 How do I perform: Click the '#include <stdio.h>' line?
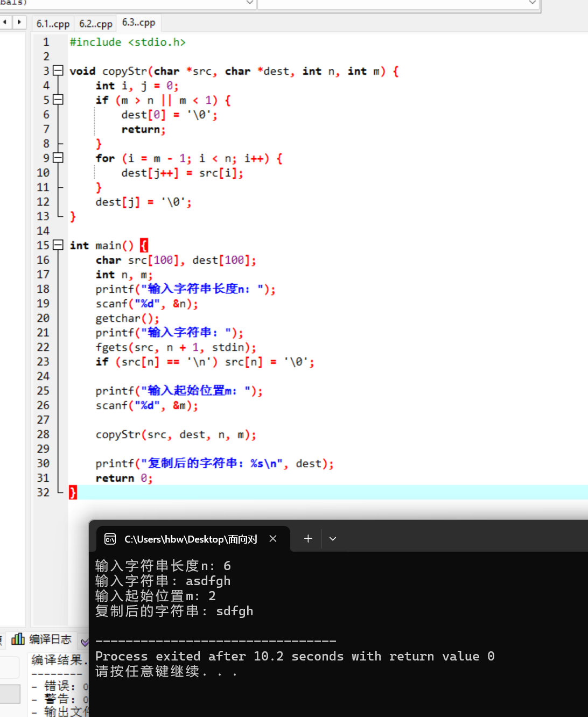(128, 42)
